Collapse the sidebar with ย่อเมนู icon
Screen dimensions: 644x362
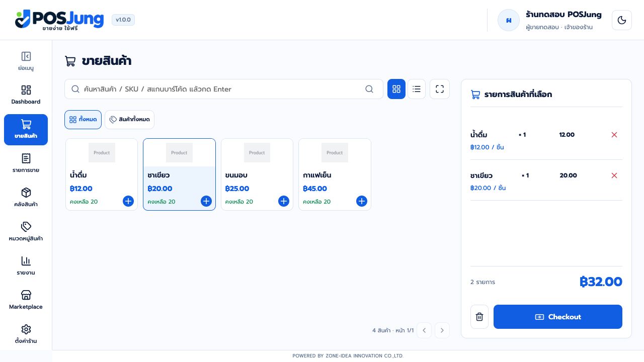tap(26, 56)
